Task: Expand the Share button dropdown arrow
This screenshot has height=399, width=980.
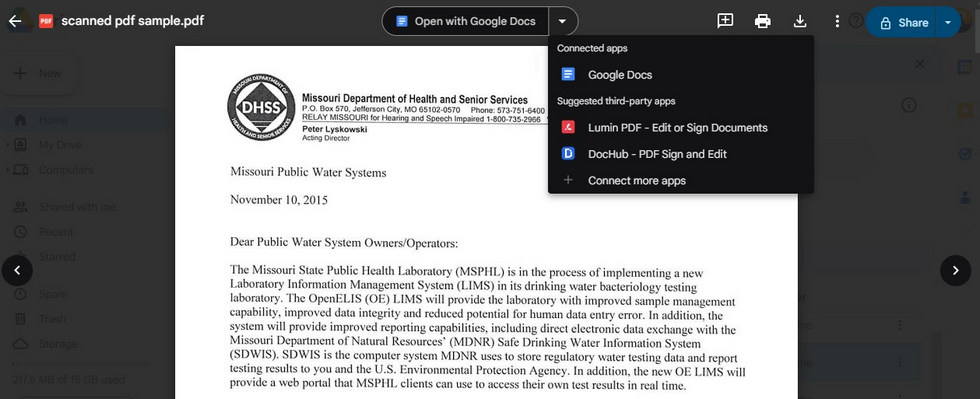Action: 948,23
